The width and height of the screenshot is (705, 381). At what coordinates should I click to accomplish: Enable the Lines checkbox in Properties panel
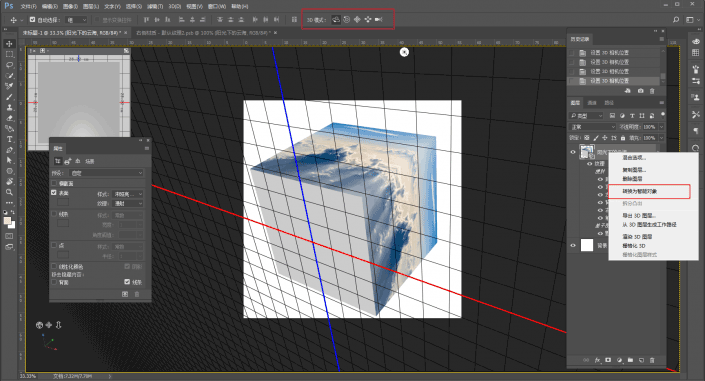[x=54, y=214]
